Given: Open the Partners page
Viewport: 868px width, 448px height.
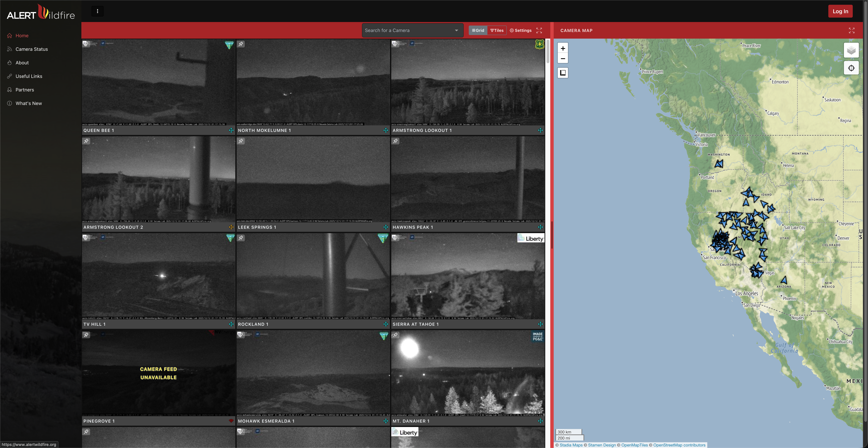Looking at the screenshot, I should coord(25,90).
